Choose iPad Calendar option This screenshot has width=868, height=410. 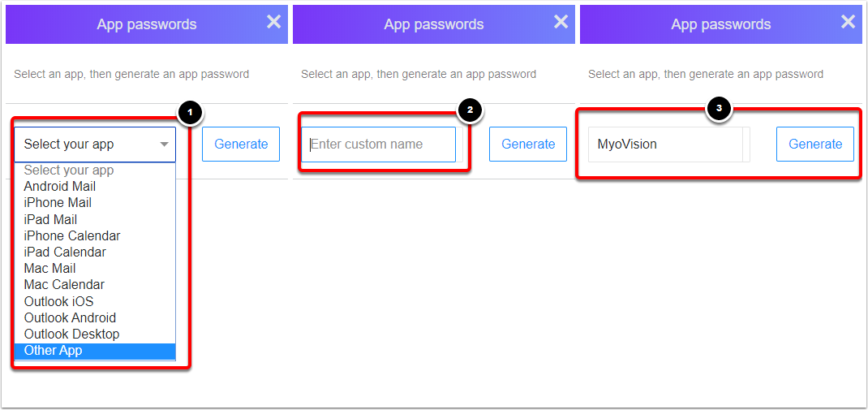(x=65, y=252)
